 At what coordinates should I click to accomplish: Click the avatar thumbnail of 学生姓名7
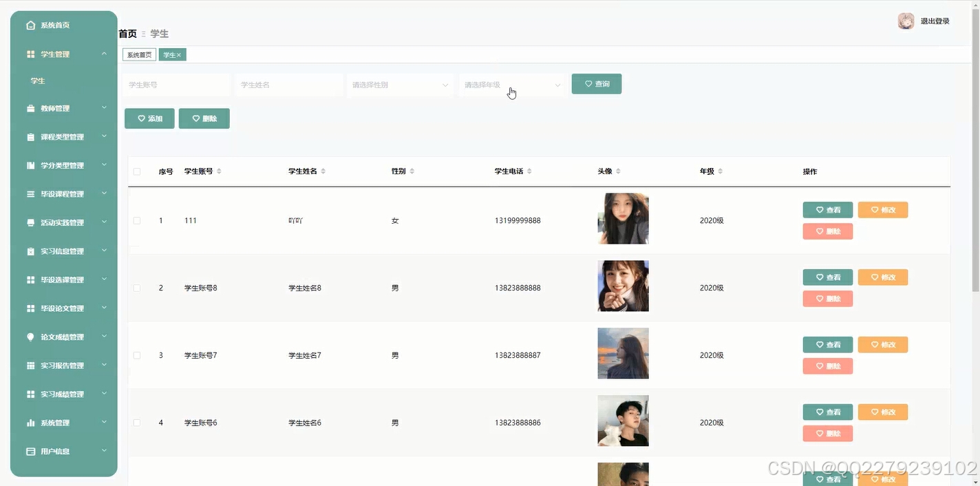[x=622, y=353]
